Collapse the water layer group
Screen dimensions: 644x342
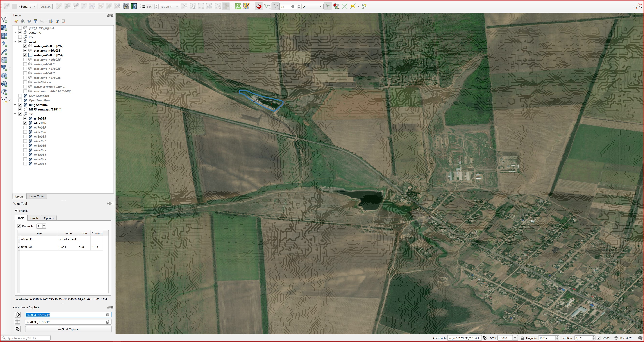(x=15, y=42)
